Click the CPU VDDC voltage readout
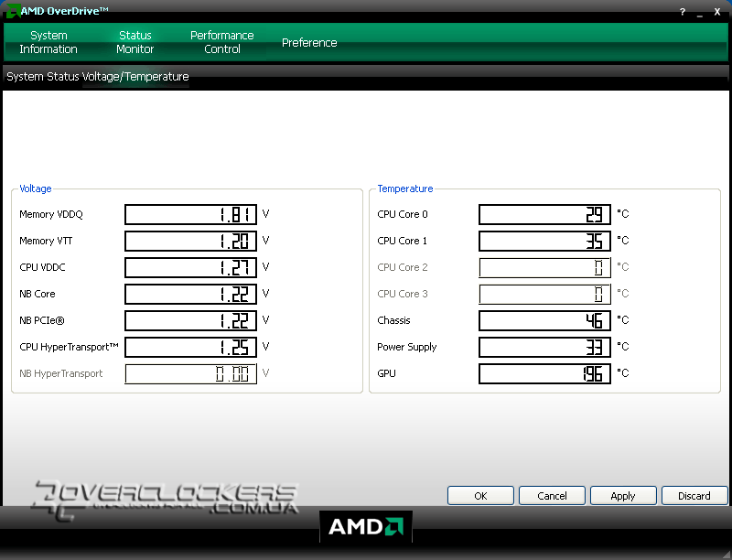This screenshot has width=732, height=560. click(190, 268)
